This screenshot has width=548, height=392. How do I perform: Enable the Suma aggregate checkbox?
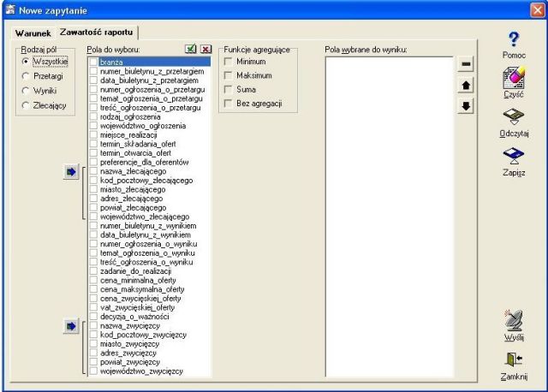pos(228,89)
